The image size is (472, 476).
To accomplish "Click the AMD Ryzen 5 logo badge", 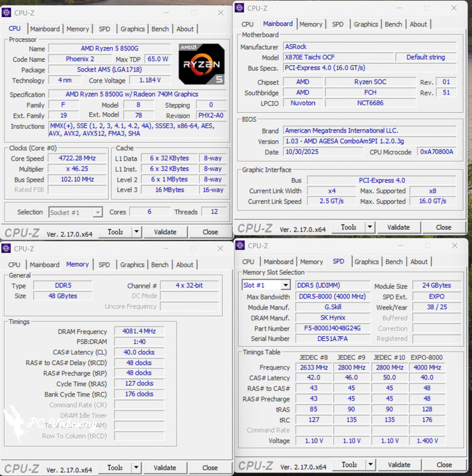I will (202, 64).
